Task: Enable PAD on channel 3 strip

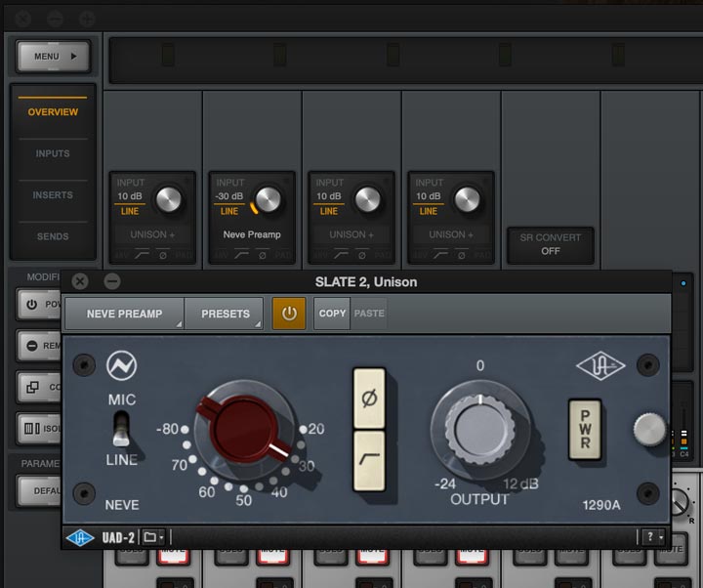Action: tap(382, 255)
